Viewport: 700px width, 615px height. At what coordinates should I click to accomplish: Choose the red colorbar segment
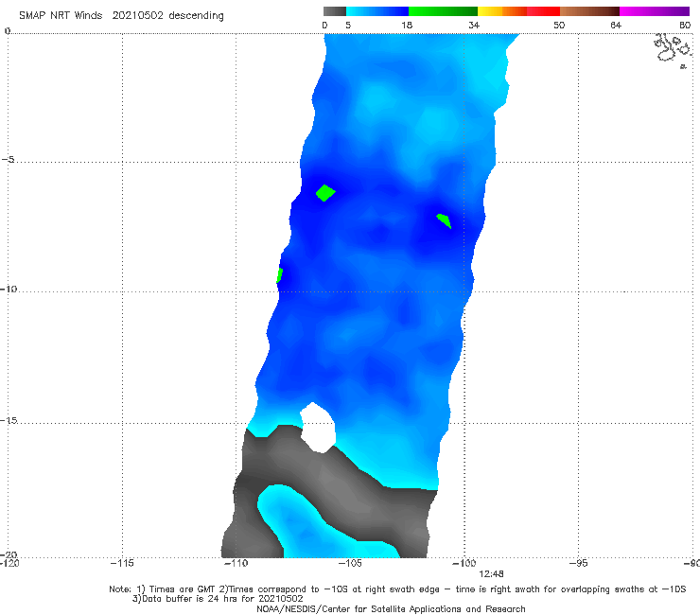tap(543, 11)
